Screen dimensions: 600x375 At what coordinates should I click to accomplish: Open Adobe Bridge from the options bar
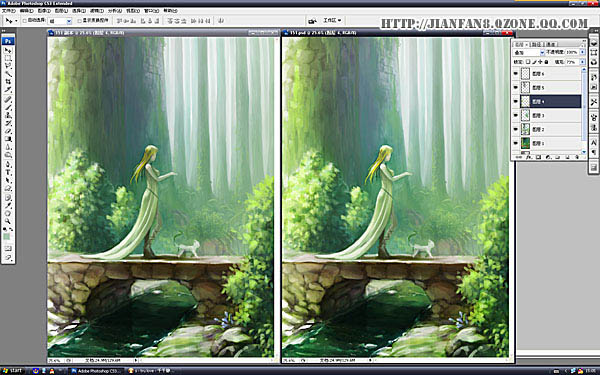click(313, 20)
